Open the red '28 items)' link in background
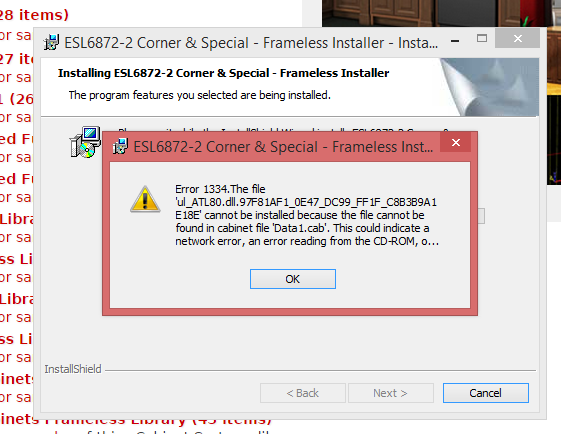The width and height of the screenshot is (561, 434). tap(34, 15)
